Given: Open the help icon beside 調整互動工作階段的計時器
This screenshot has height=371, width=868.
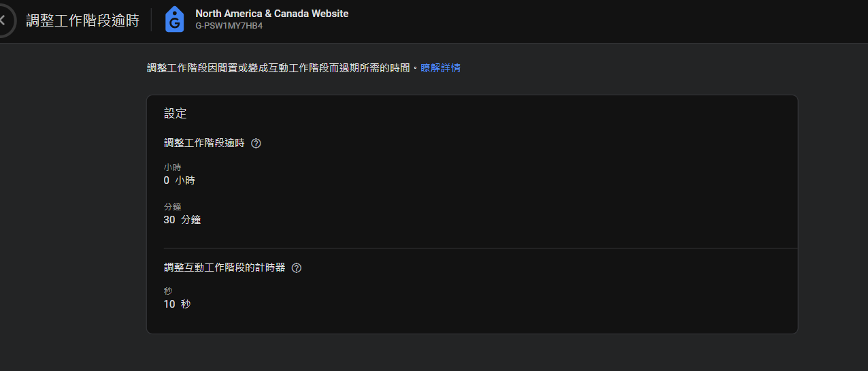Looking at the screenshot, I should click(x=296, y=268).
